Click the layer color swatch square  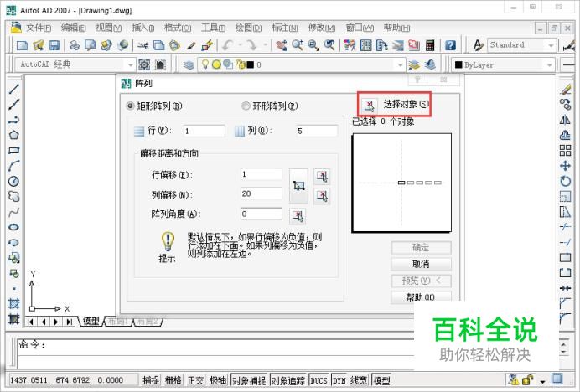(251, 65)
